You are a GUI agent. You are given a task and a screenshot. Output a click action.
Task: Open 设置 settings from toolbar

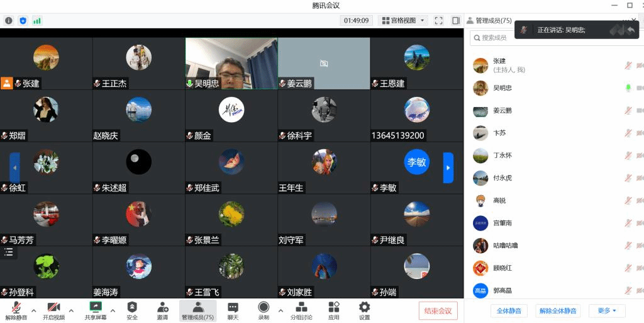point(364,310)
